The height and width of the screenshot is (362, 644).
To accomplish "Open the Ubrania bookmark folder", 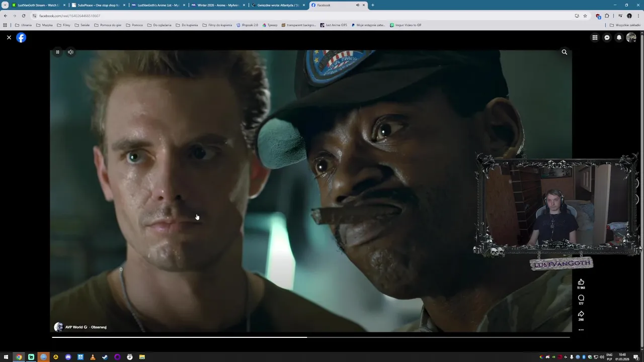I will pyautogui.click(x=24, y=25).
